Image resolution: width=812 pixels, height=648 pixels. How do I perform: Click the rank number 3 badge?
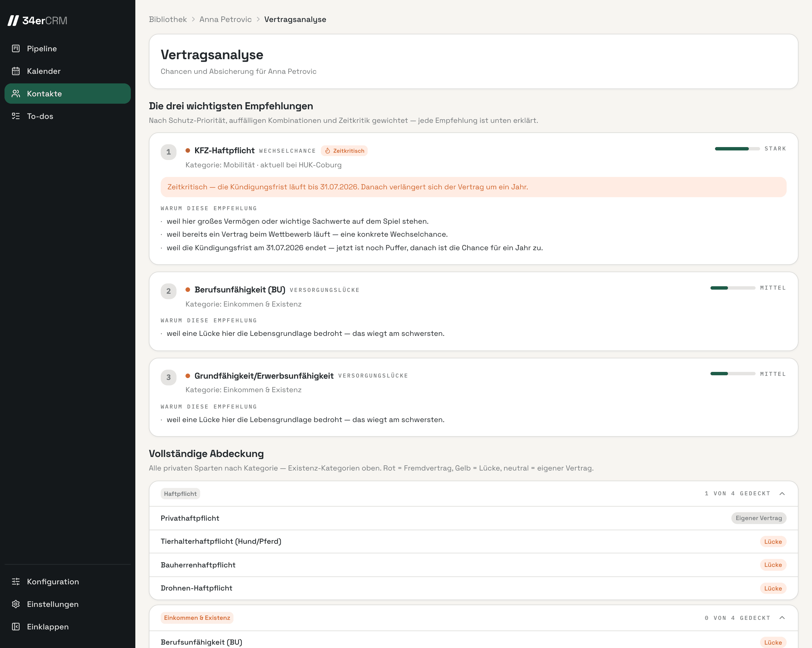pyautogui.click(x=169, y=378)
